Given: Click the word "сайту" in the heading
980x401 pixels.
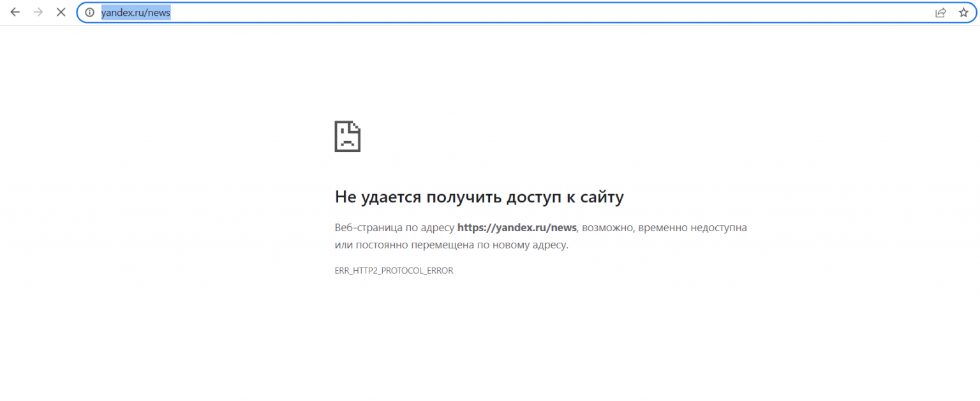Looking at the screenshot, I should 601,197.
